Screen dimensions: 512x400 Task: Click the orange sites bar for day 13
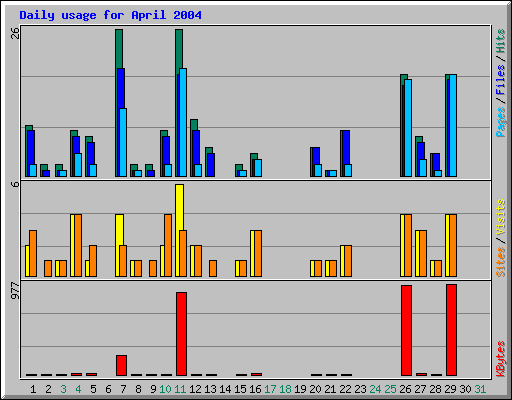[213, 268]
